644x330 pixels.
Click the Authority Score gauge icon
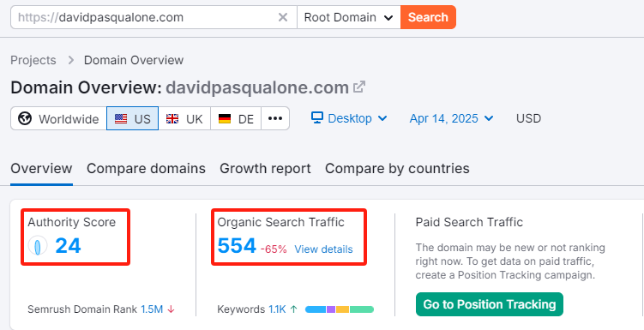[38, 246]
